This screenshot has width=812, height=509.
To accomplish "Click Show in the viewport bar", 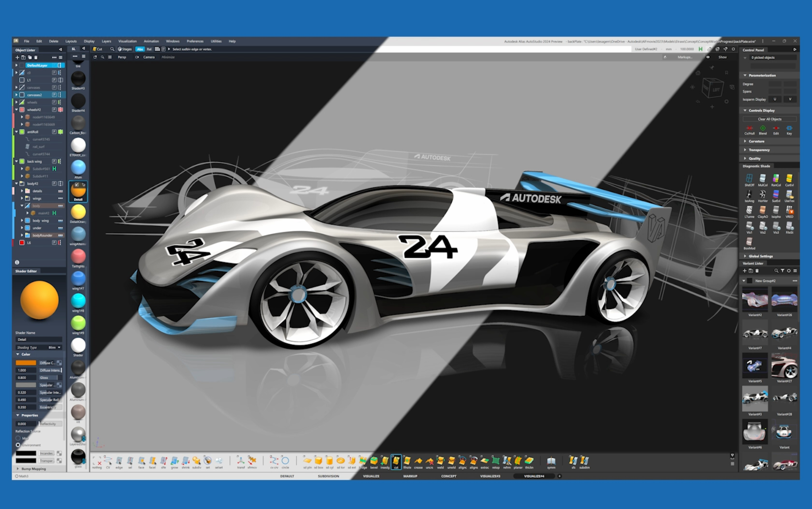I will point(722,57).
